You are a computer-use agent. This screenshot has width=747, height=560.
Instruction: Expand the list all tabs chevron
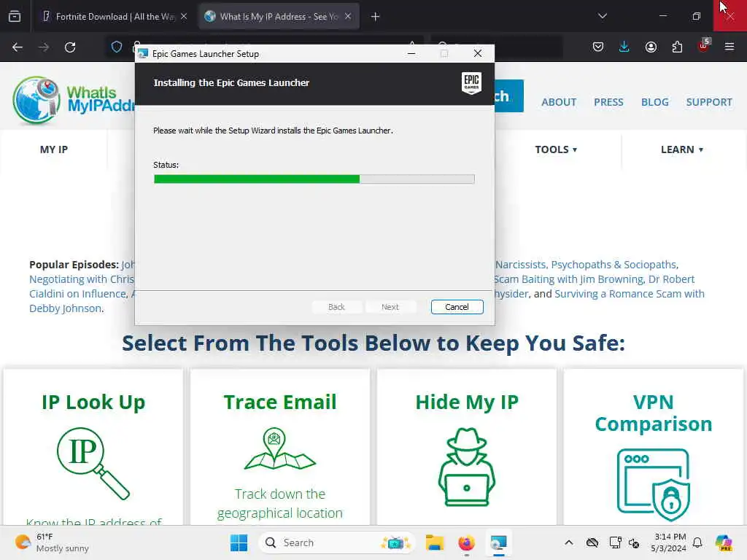pyautogui.click(x=603, y=16)
